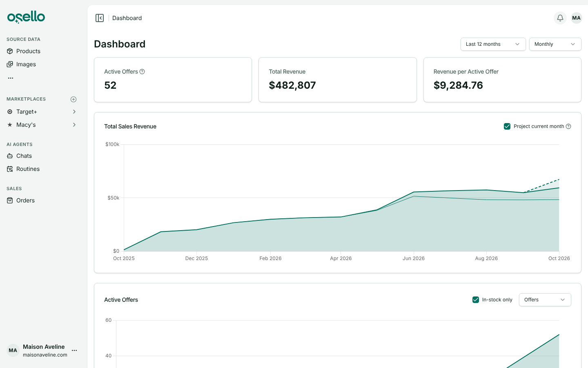
Task: Expand Target+ marketplace chevron
Action: point(74,112)
